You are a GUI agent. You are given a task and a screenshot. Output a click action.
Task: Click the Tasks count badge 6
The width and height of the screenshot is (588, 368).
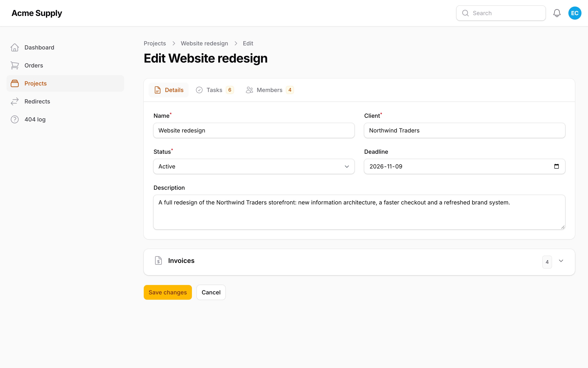coord(230,90)
